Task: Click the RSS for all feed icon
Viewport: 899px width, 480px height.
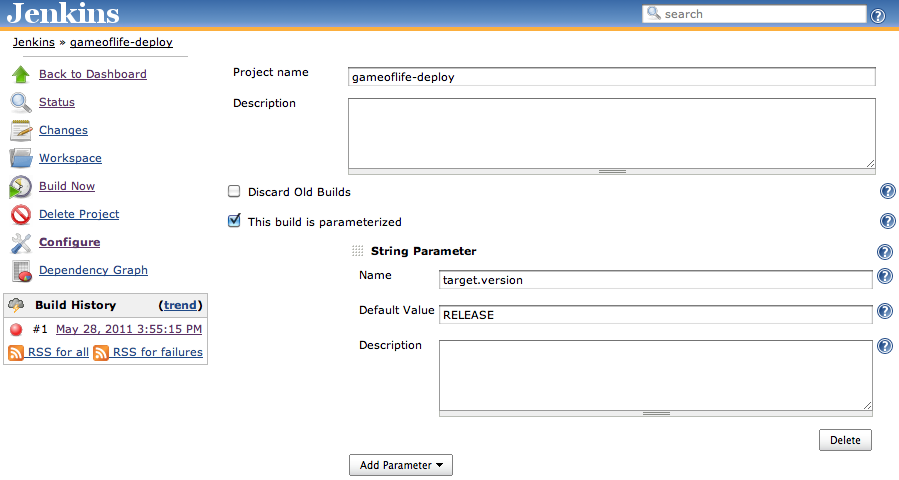Action: pos(16,353)
